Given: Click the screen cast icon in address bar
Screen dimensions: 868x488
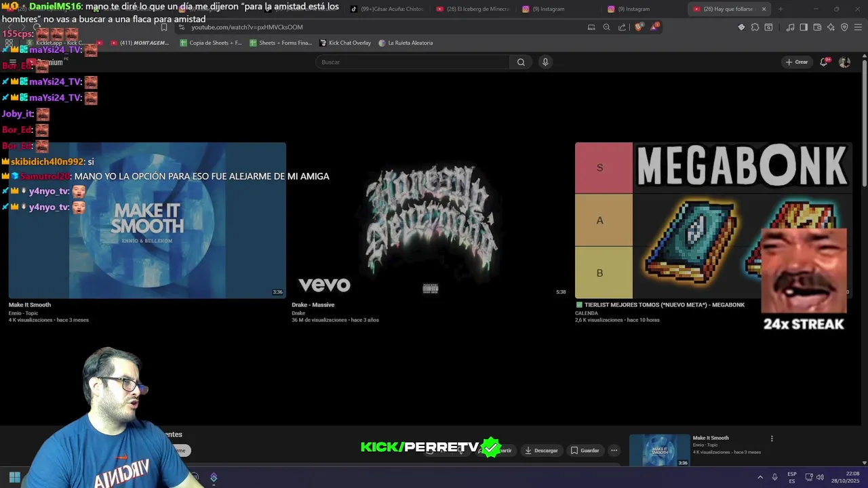Looking at the screenshot, I should [x=591, y=27].
